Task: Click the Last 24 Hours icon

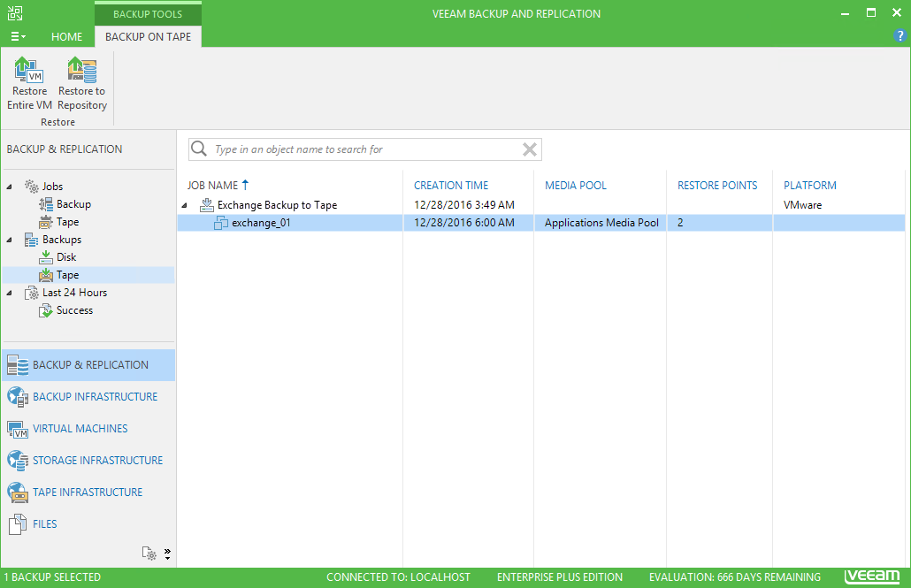Action: click(31, 293)
